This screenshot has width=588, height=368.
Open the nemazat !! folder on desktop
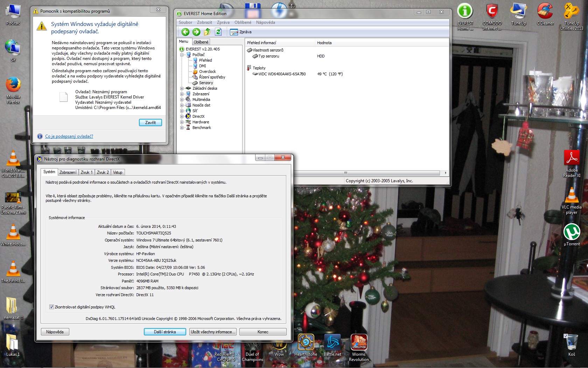click(13, 308)
